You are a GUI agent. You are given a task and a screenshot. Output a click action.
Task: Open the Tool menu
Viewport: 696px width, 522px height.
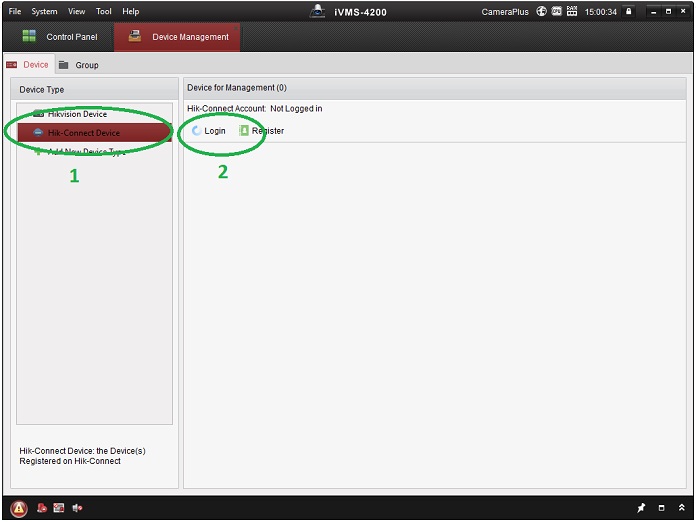pyautogui.click(x=103, y=11)
